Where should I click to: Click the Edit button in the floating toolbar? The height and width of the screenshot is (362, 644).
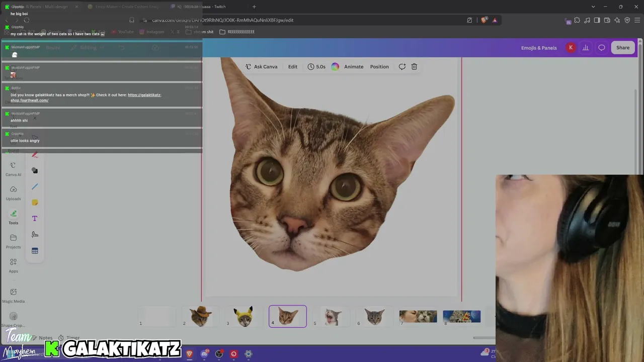[293, 67]
